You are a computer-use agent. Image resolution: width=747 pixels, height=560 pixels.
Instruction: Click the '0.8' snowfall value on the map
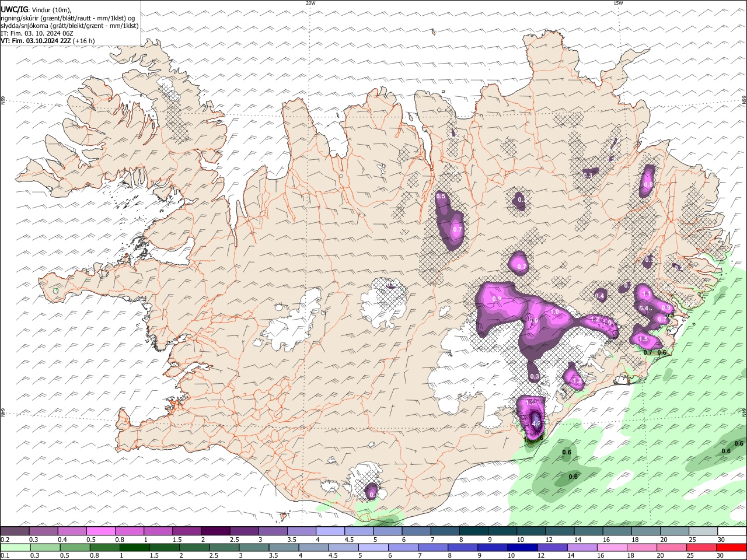[648, 184]
